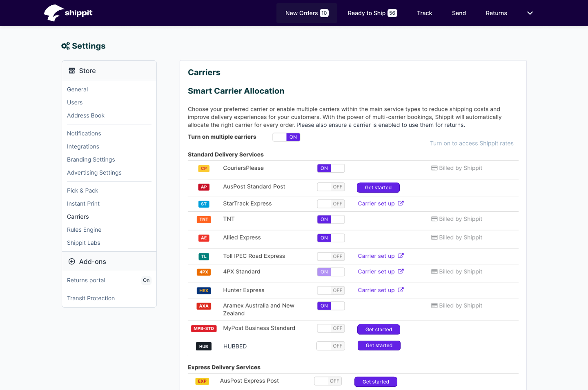Open Returns portal add-on

tap(86, 280)
